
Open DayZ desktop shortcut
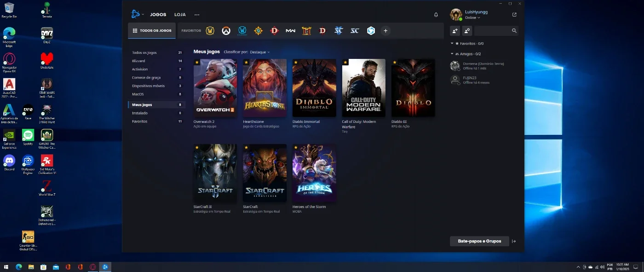coord(46,35)
